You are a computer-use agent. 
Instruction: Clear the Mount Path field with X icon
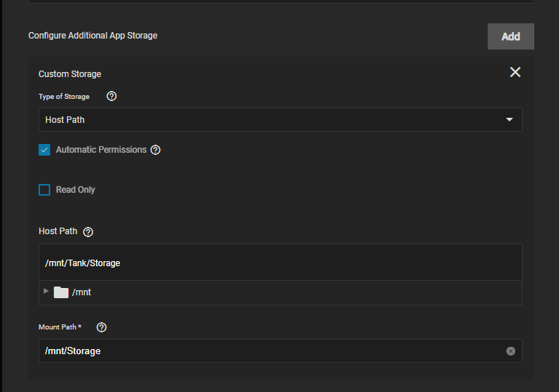tap(510, 351)
